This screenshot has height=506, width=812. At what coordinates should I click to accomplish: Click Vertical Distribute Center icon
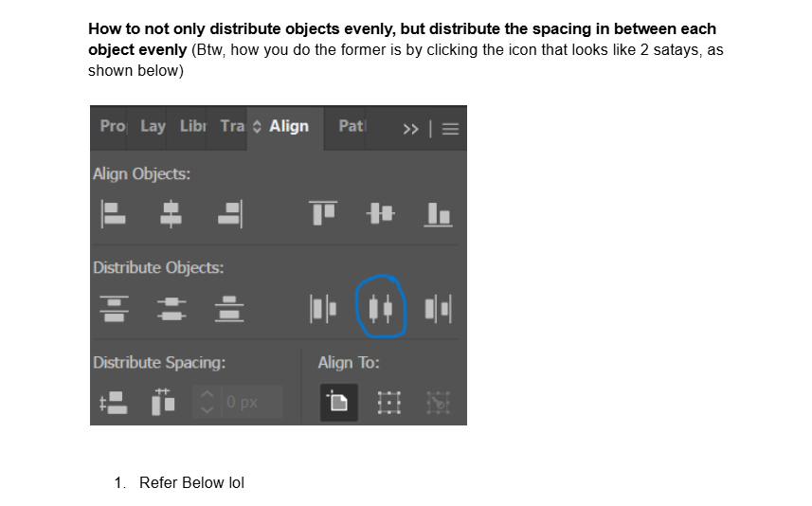(x=171, y=309)
